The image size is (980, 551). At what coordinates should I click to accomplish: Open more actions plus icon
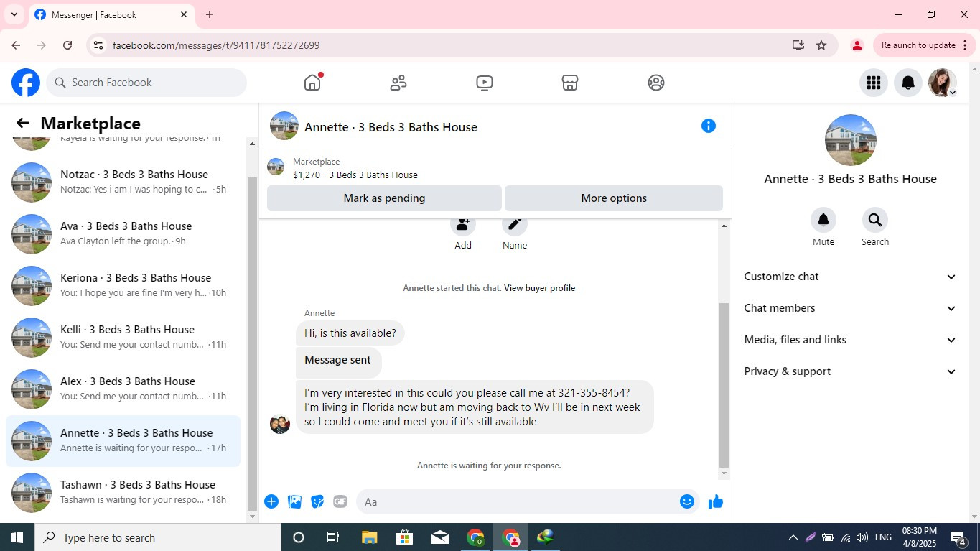click(271, 501)
